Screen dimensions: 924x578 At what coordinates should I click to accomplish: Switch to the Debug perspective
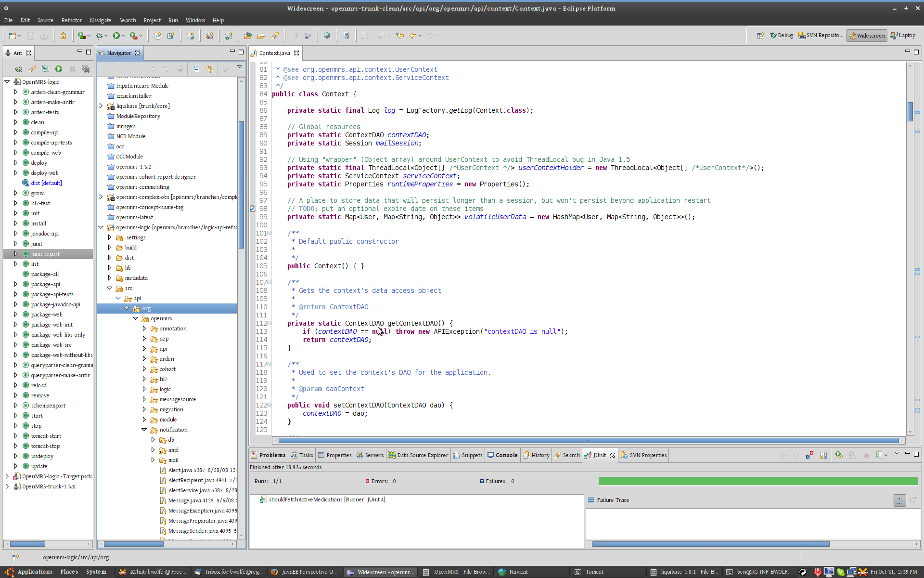pyautogui.click(x=782, y=35)
